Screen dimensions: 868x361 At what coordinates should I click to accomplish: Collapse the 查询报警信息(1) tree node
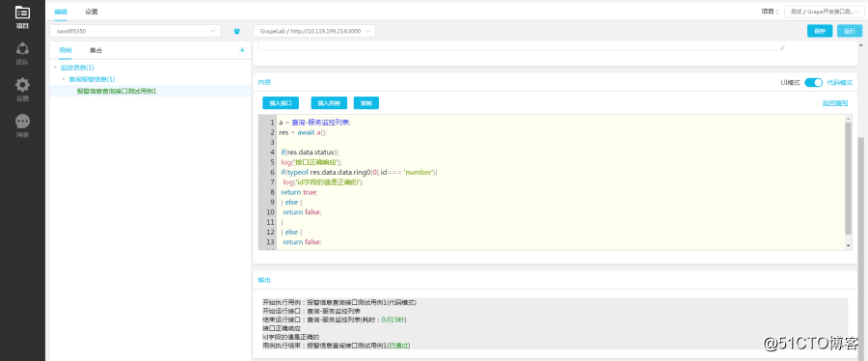click(x=64, y=79)
